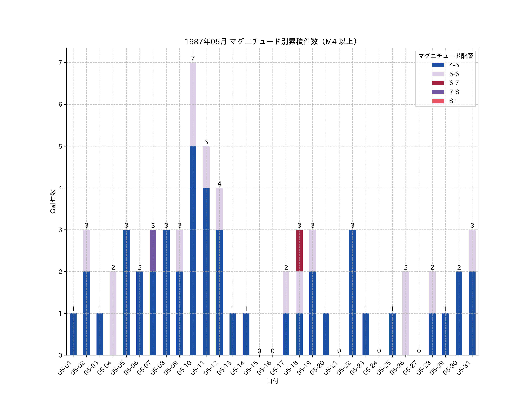The image size is (532, 399).
Task: Click the crimson 6-7 legend swatch
Action: point(438,83)
